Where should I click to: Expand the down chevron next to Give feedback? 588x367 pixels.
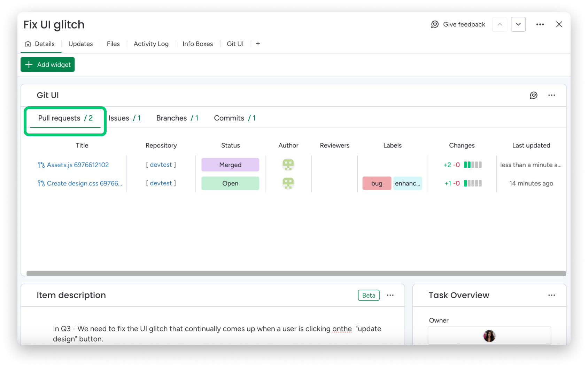(x=518, y=24)
